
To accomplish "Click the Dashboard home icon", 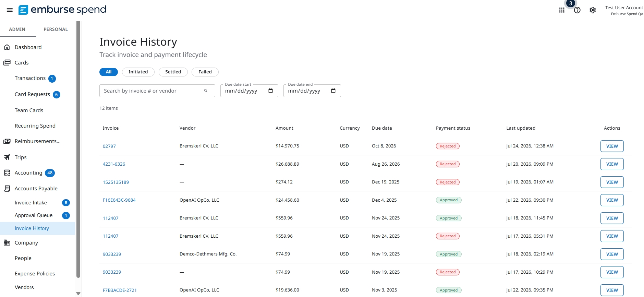I will click(7, 47).
